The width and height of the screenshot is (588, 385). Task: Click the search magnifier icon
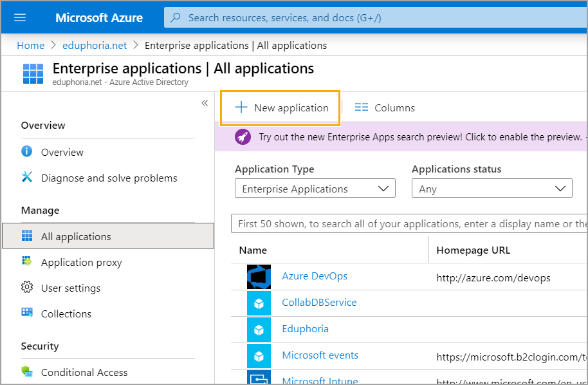(176, 17)
